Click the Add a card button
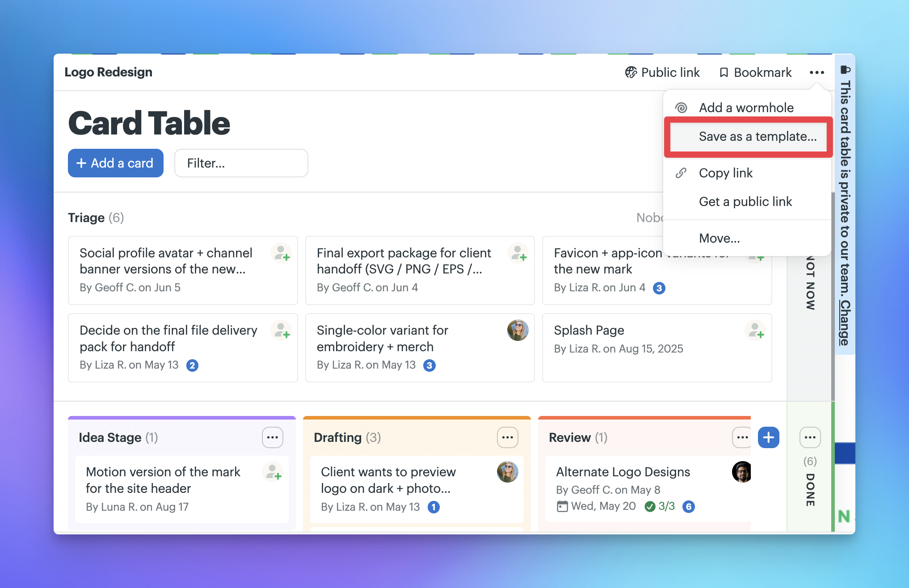The height and width of the screenshot is (588, 909). click(116, 163)
